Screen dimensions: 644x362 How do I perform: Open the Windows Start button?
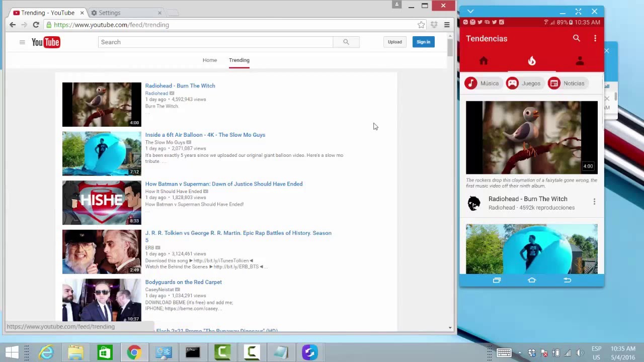tap(12, 352)
